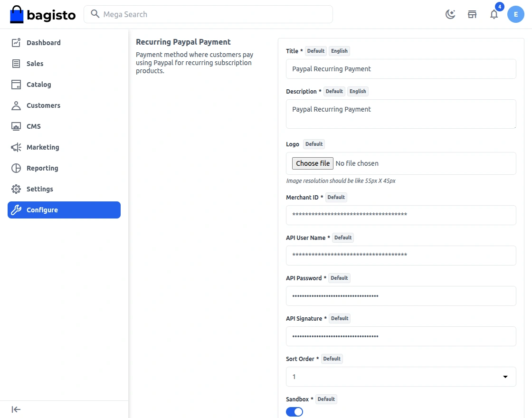Toggle dark mode moon icon
Image resolution: width=532 pixels, height=418 pixels.
tap(450, 14)
